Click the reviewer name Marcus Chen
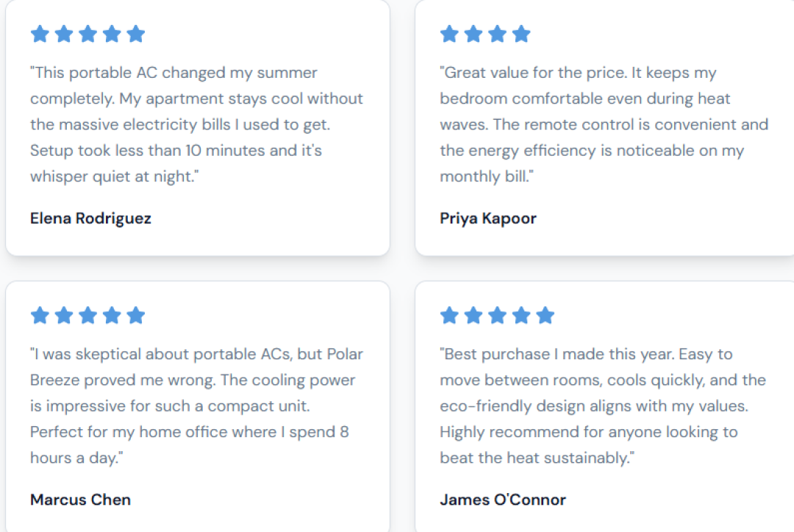 (81, 500)
